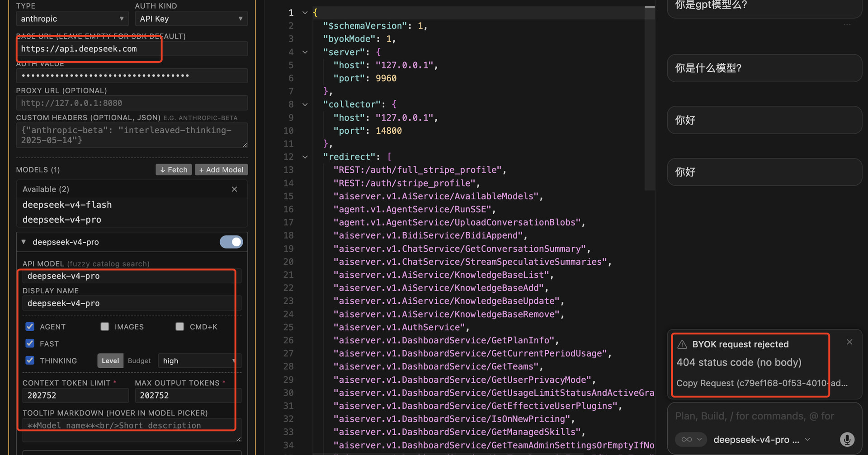
Task: Click the Fetch models button
Action: (x=174, y=169)
